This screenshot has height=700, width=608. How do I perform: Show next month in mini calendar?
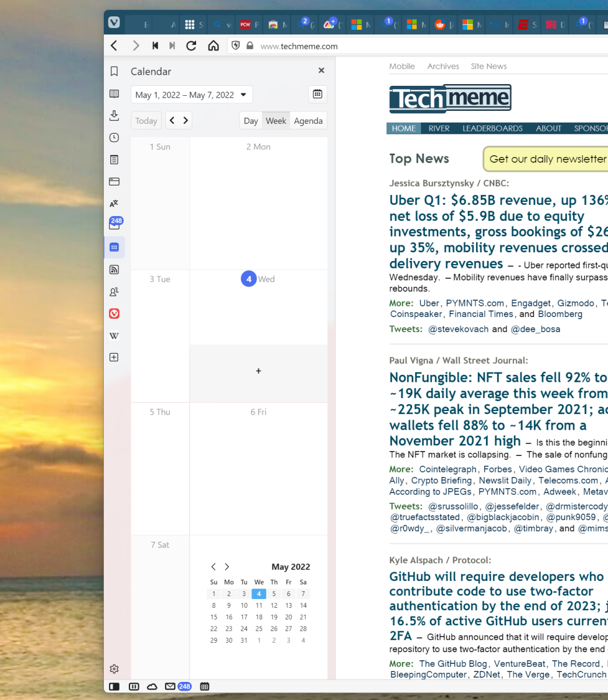coord(226,566)
